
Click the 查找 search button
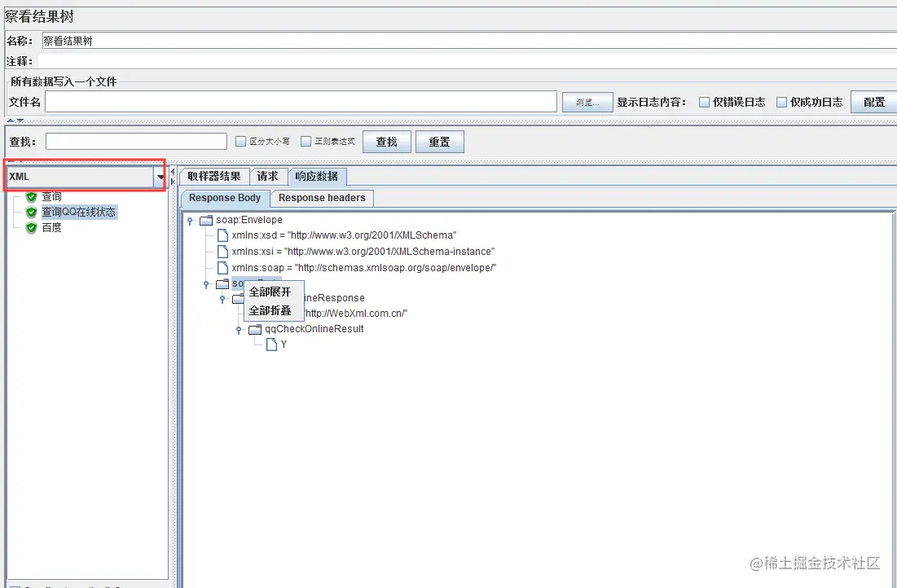(387, 142)
